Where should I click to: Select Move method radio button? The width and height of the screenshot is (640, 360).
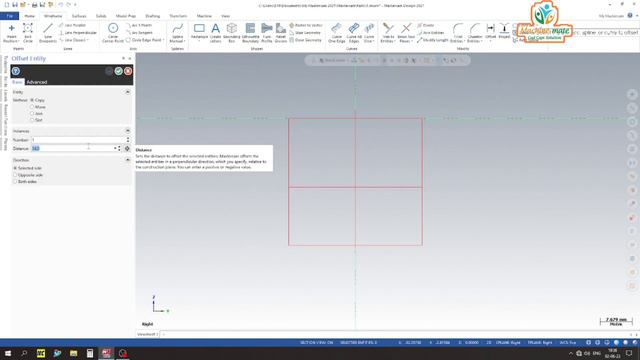pos(32,107)
